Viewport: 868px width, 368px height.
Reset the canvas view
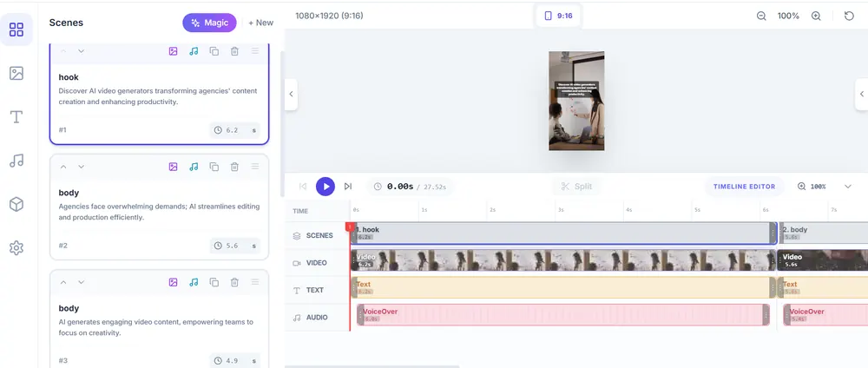pyautogui.click(x=849, y=16)
